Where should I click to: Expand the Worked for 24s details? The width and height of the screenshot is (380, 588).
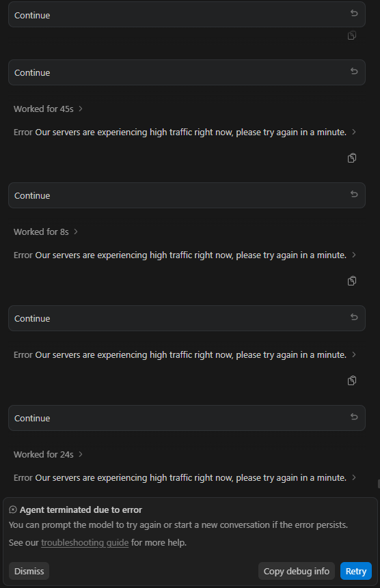[x=48, y=455]
